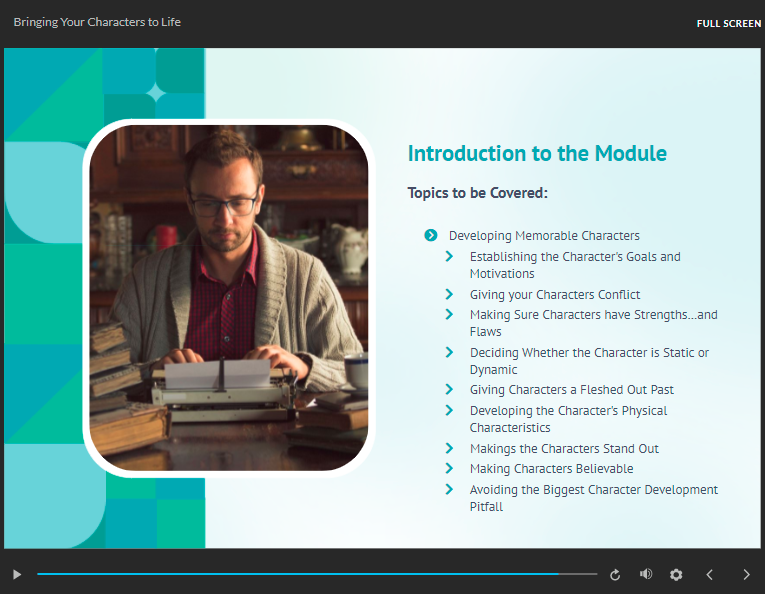765x594 pixels.
Task: Click chevron beside Developing the Character's Physical Characteristics
Action: pos(449,411)
